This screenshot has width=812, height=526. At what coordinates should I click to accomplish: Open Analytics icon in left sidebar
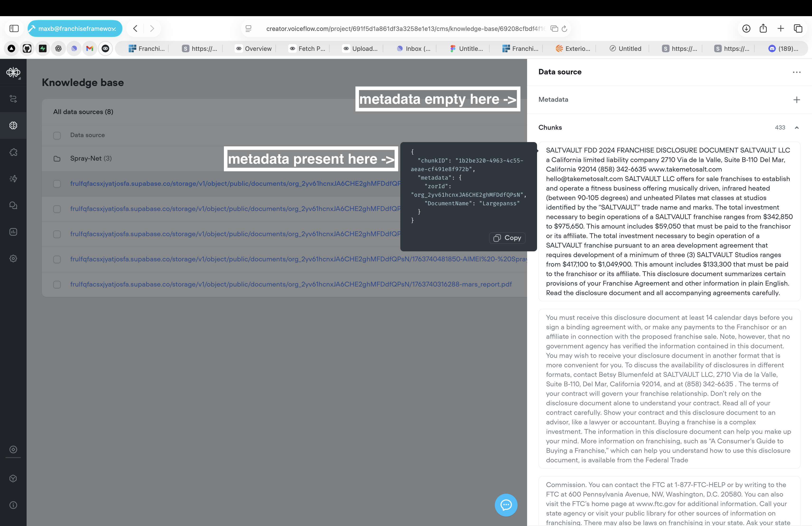click(x=13, y=232)
